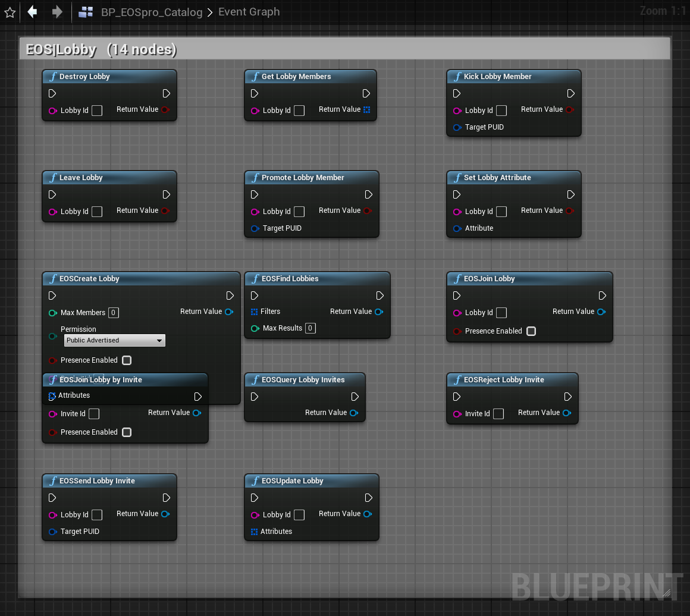This screenshot has height=616, width=690.
Task: Toggle EOSJoin Lobby by Invite Presence Enabled
Action: coord(127,432)
